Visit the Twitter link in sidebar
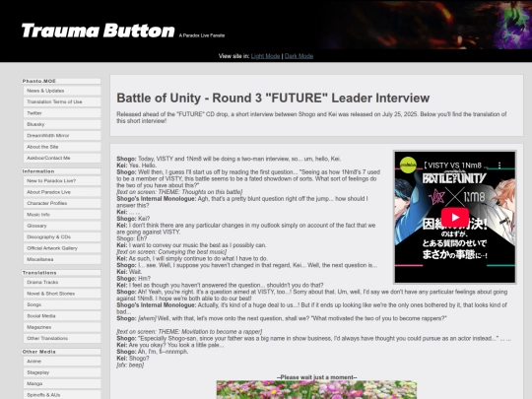The width and height of the screenshot is (532, 399). [x=62, y=113]
